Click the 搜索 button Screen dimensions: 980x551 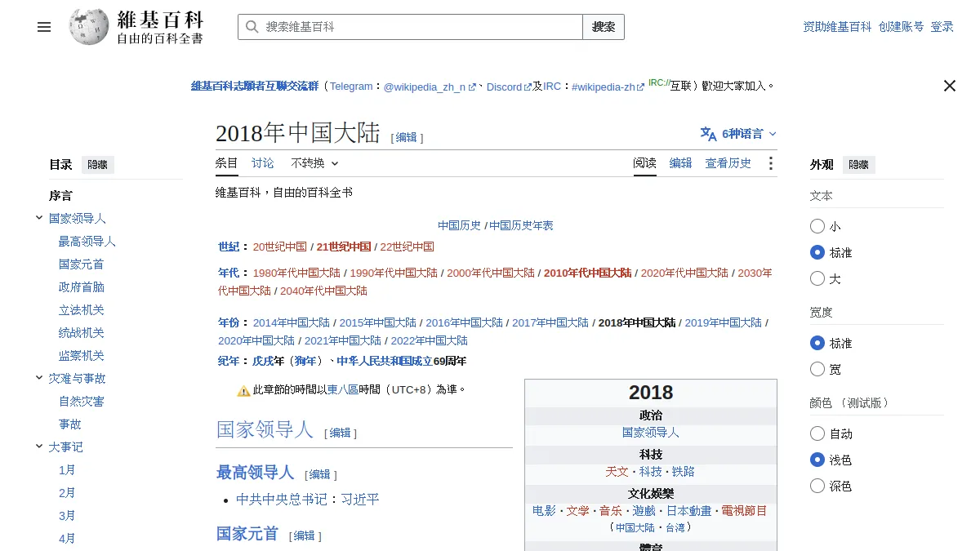(x=604, y=27)
